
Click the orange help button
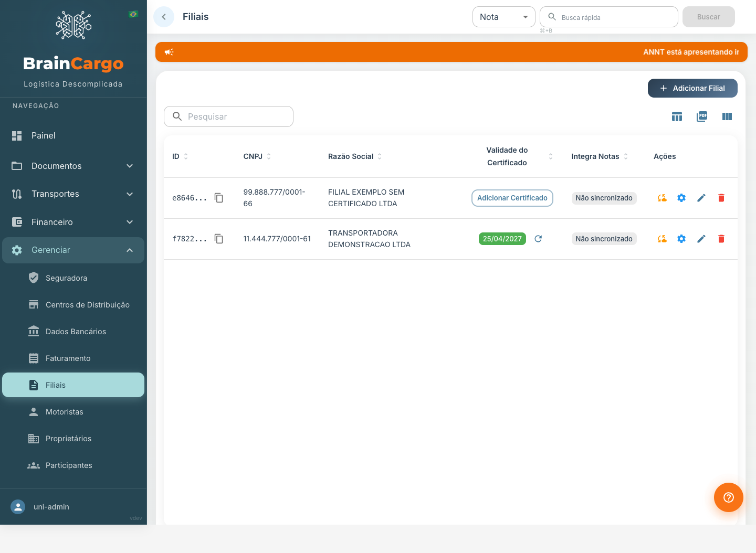pyautogui.click(x=729, y=497)
